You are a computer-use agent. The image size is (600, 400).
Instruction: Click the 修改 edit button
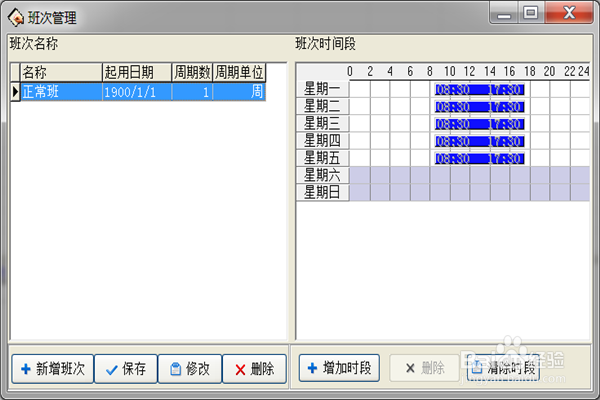[190, 369]
